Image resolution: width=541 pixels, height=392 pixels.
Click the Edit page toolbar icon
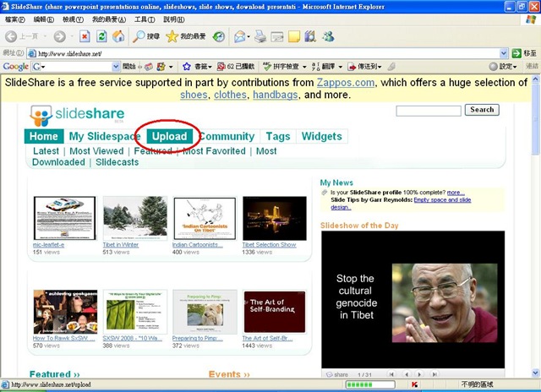[277, 36]
